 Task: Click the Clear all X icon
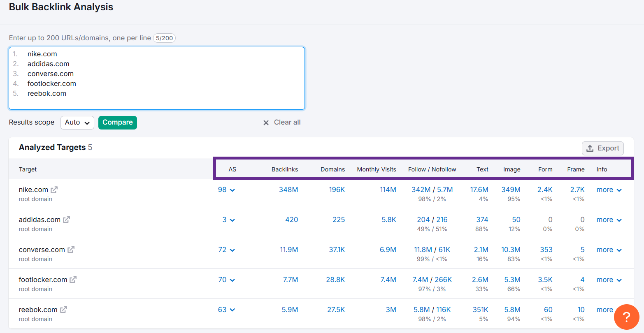[266, 123]
